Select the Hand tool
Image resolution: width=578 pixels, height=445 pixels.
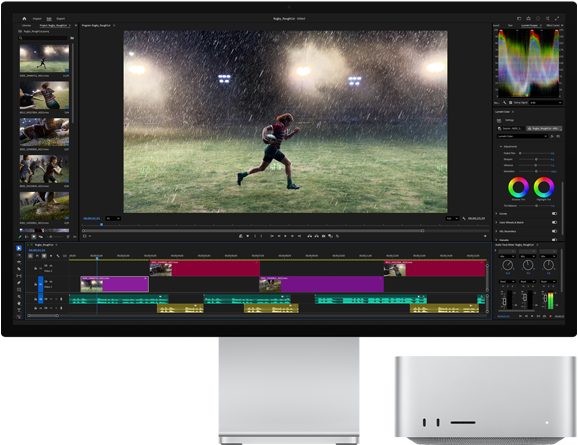point(19,303)
